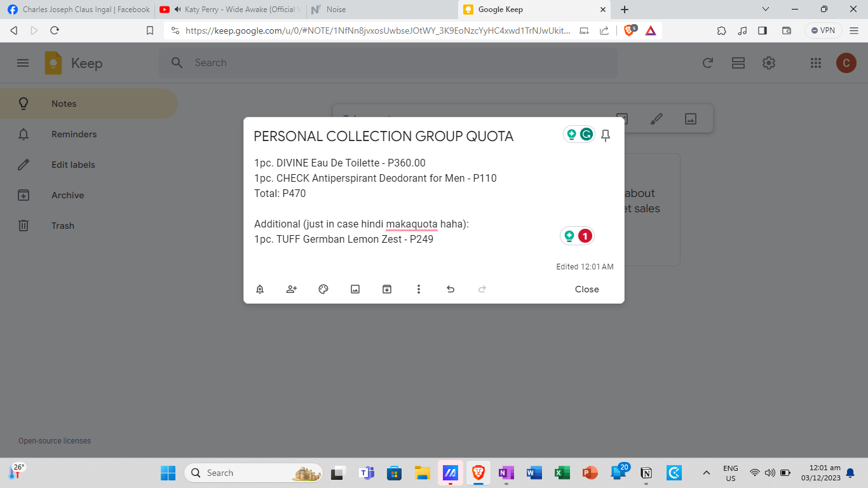
Task: Open the Brave Wallet icon
Action: [x=786, y=30]
